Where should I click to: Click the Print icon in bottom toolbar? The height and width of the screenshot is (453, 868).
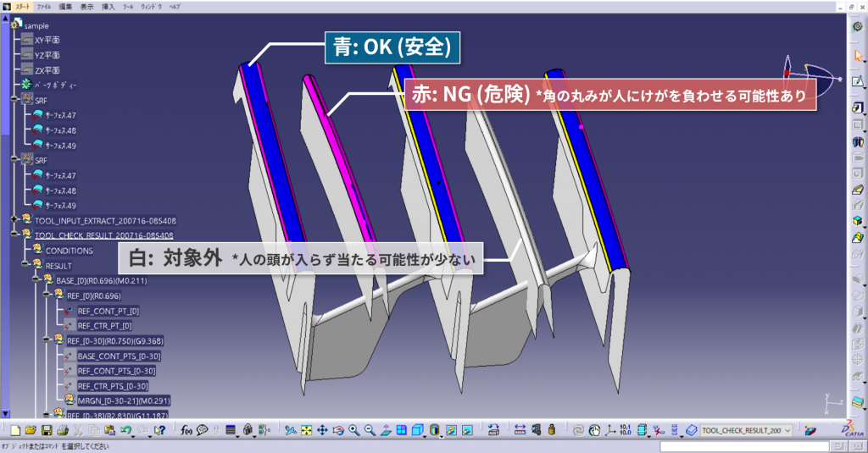tap(63, 430)
